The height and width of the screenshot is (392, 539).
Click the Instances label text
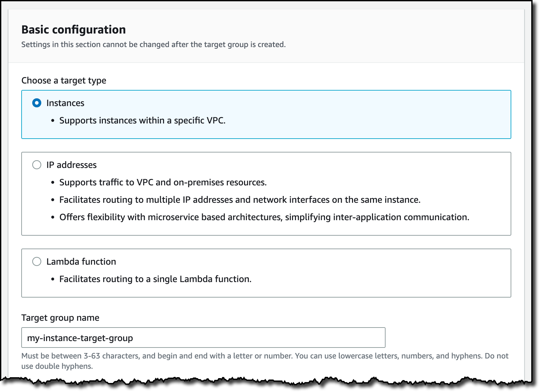coord(65,103)
